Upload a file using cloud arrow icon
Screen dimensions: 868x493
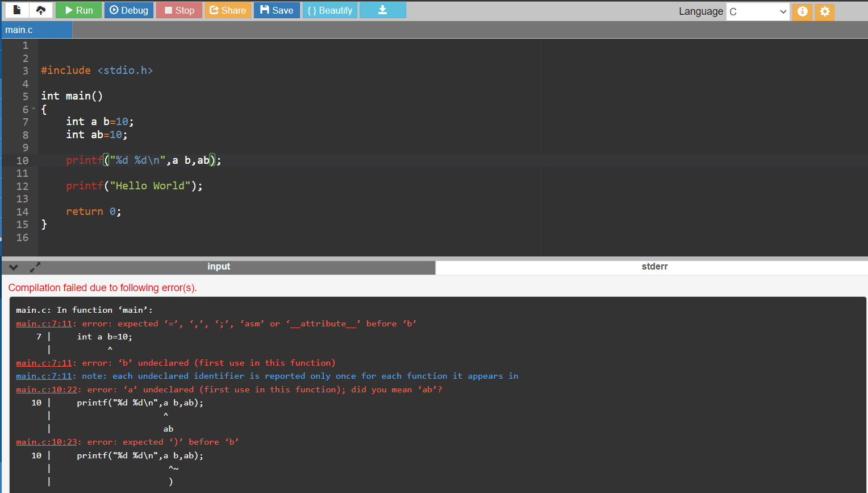[x=41, y=10]
